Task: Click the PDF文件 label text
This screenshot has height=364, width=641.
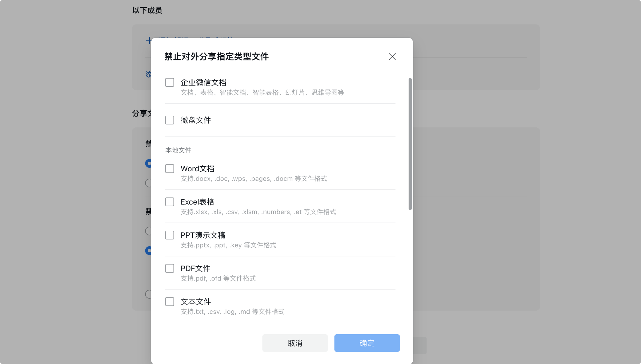Action: 195,268
